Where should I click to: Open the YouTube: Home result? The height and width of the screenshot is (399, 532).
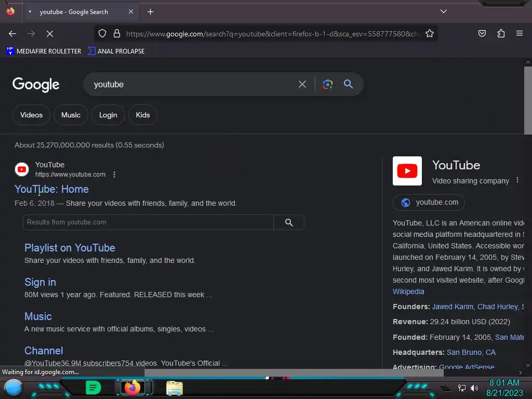[x=51, y=189]
